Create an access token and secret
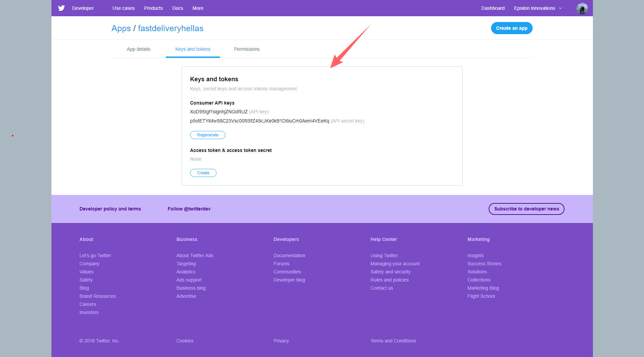This screenshot has height=357, width=644. (203, 173)
